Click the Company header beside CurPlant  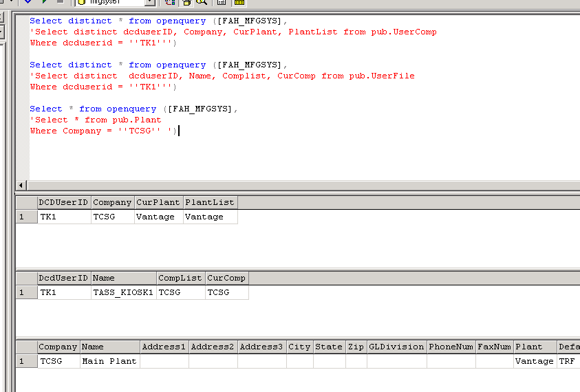point(113,202)
